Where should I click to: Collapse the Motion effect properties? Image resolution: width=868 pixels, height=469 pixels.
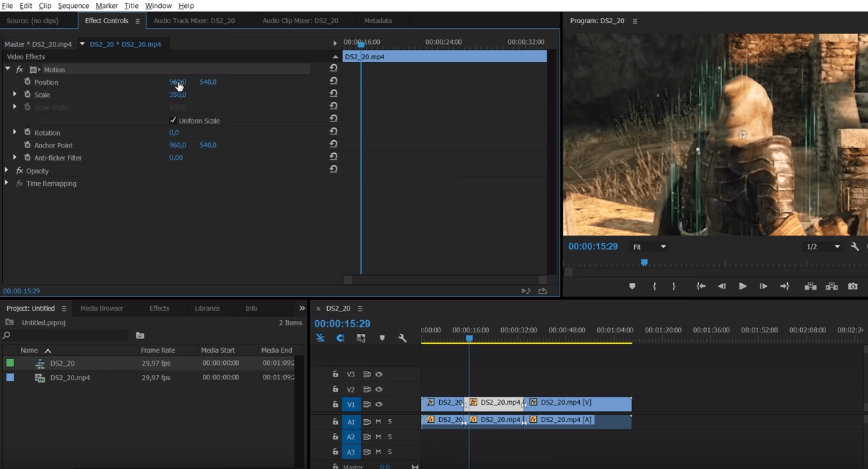coord(7,69)
